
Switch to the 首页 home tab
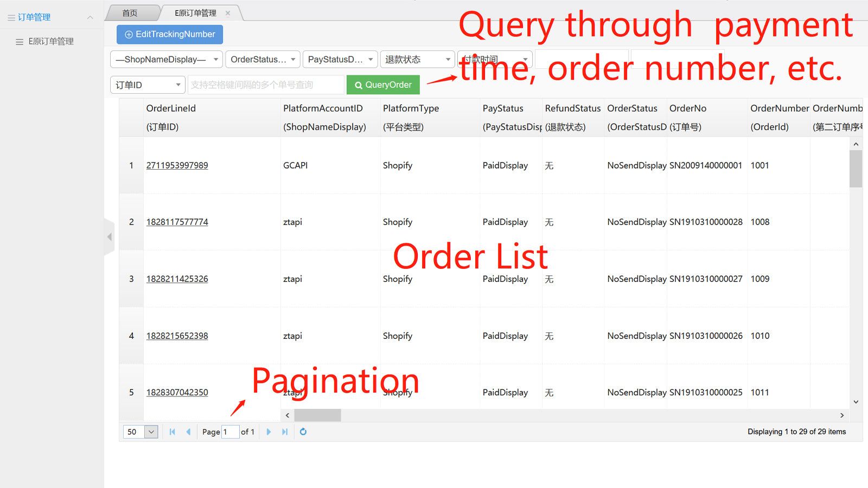130,13
